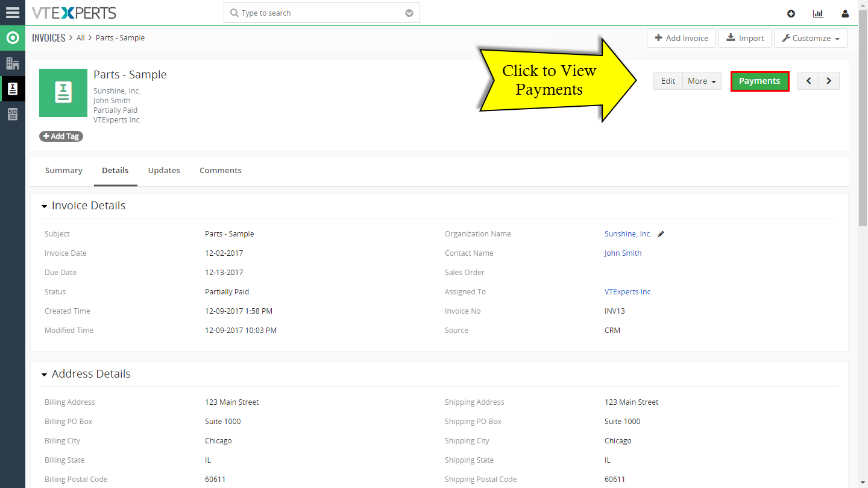Open the Customize dropdown

pyautogui.click(x=811, y=38)
